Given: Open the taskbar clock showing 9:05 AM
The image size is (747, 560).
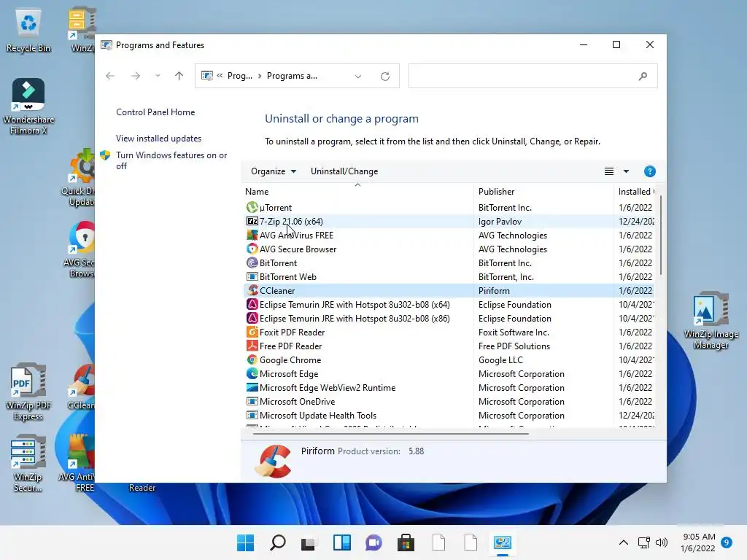Looking at the screenshot, I should [698, 542].
